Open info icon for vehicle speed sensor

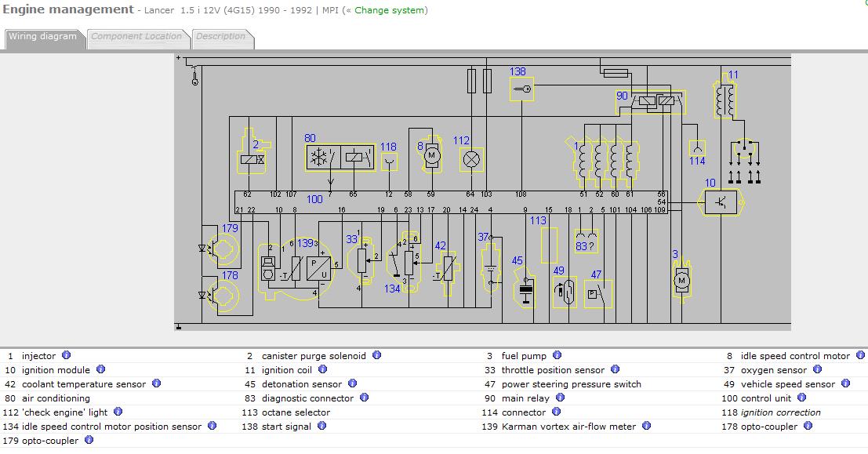[x=846, y=383]
